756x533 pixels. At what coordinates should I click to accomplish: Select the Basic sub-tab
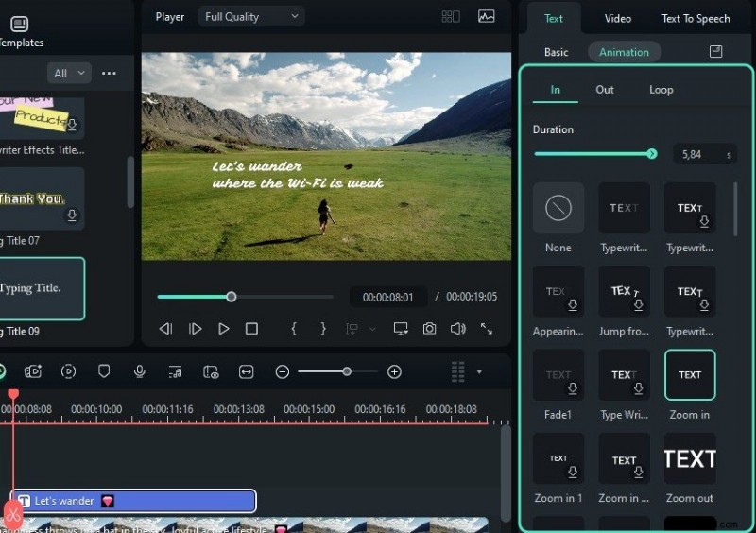[x=556, y=52]
